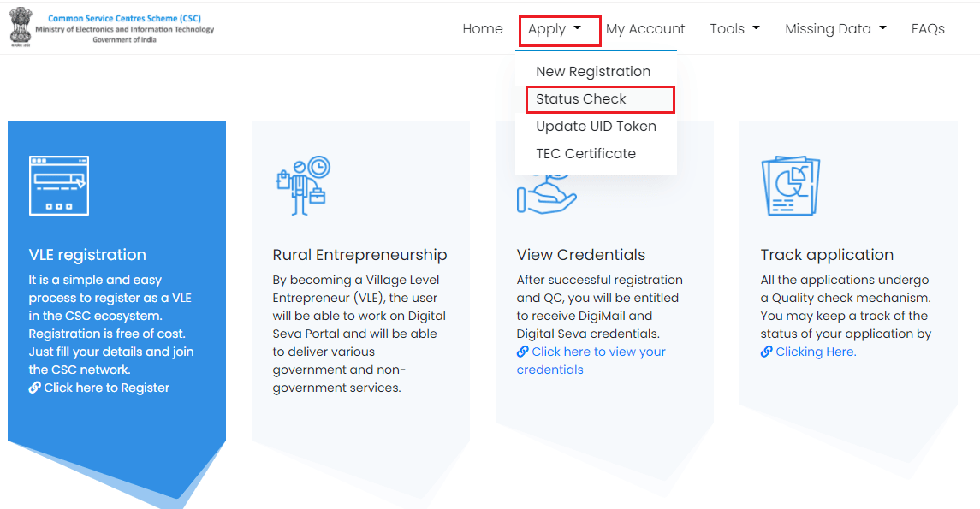Open the TEC Certificate menu entry
The width and height of the screenshot is (980, 509).
point(585,154)
